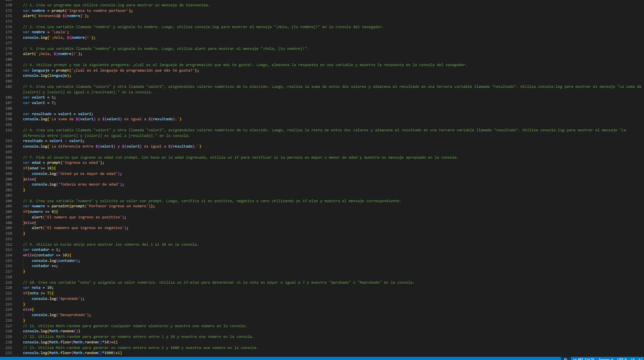Click the var contador = 1 line

click(42, 250)
